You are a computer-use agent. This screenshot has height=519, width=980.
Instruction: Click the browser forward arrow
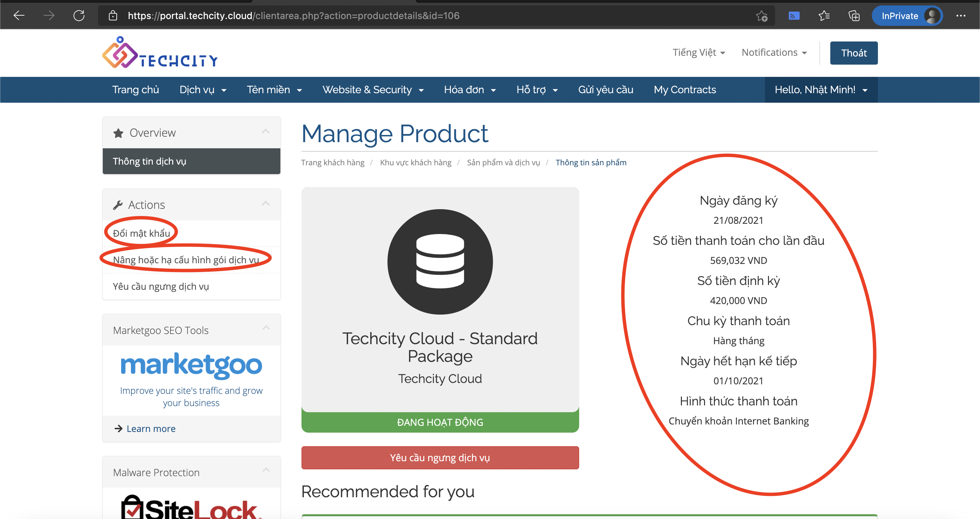49,16
